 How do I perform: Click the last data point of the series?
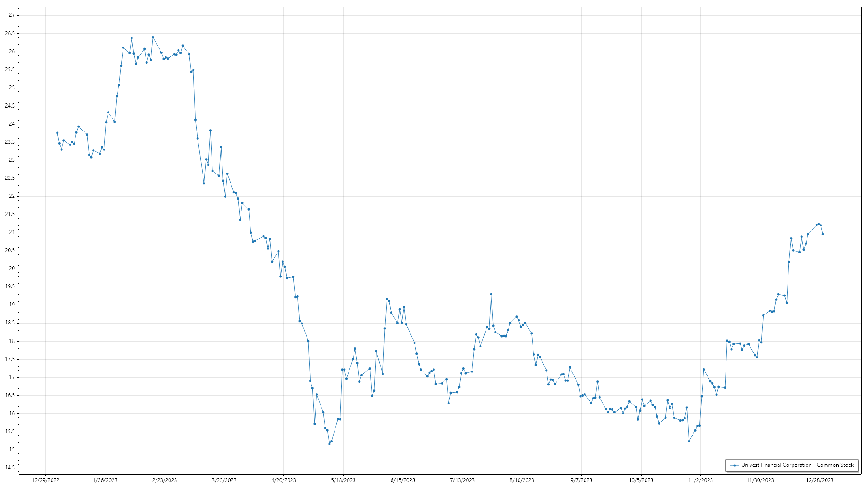(x=823, y=234)
